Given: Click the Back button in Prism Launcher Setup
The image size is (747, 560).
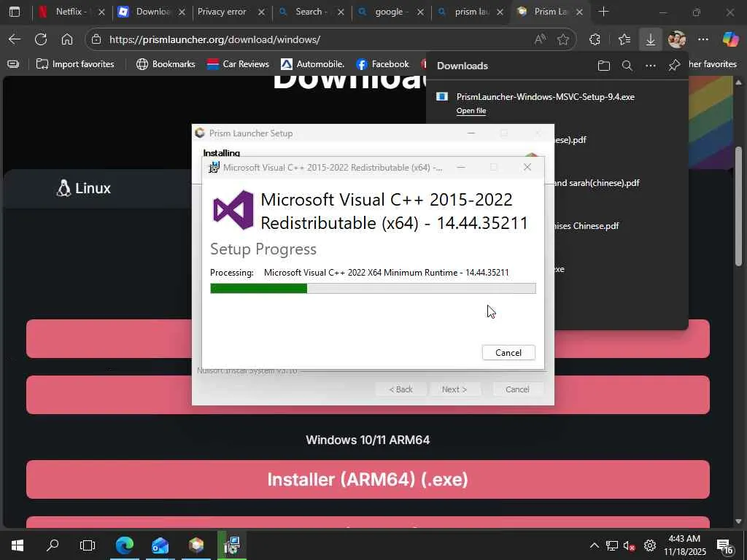Looking at the screenshot, I should [x=400, y=389].
